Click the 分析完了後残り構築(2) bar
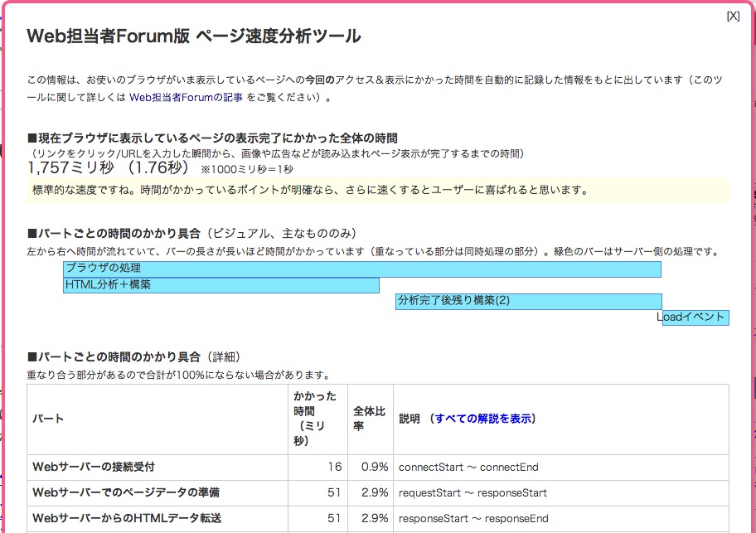The height and width of the screenshot is (533, 756). [x=528, y=301]
